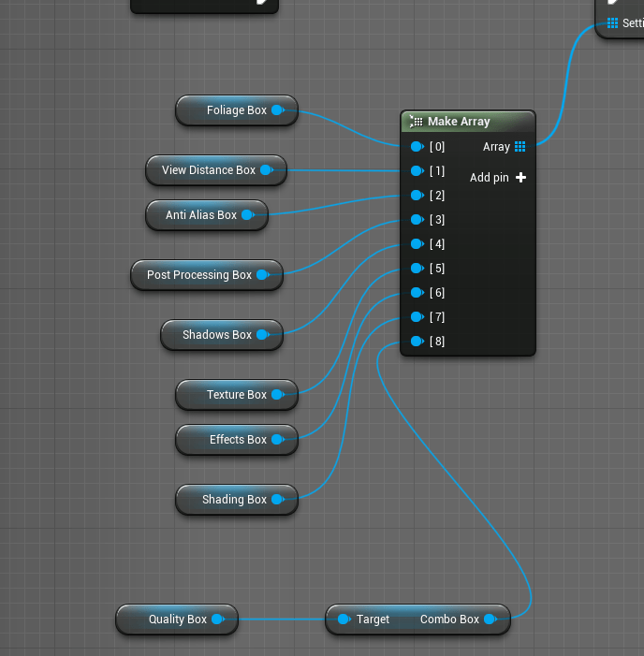Viewport: 644px width, 656px height.
Task: Click the Shadows Box output pin
Action: click(x=263, y=335)
